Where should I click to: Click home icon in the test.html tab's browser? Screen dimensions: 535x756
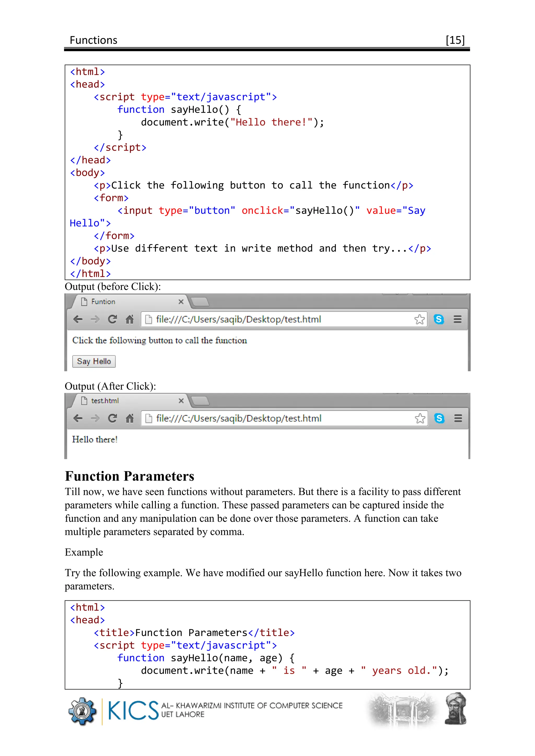click(130, 418)
